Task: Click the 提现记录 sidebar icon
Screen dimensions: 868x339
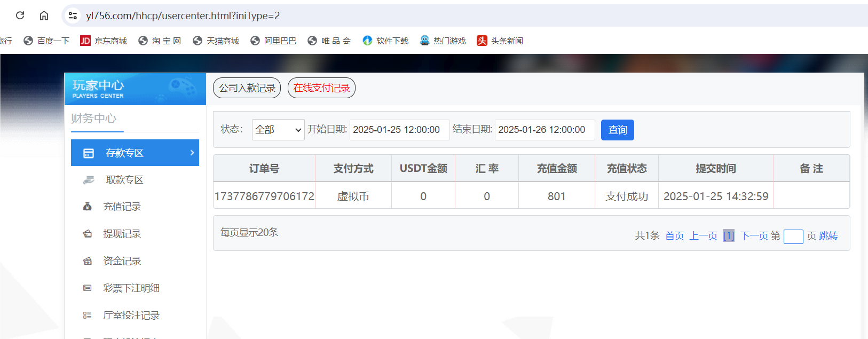Action: pos(88,234)
